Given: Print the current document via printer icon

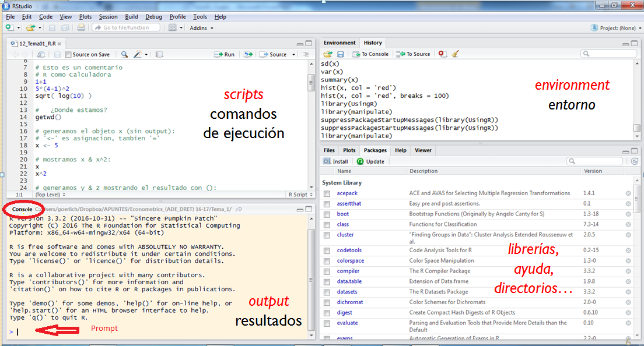Looking at the screenshot, I should (81, 27).
